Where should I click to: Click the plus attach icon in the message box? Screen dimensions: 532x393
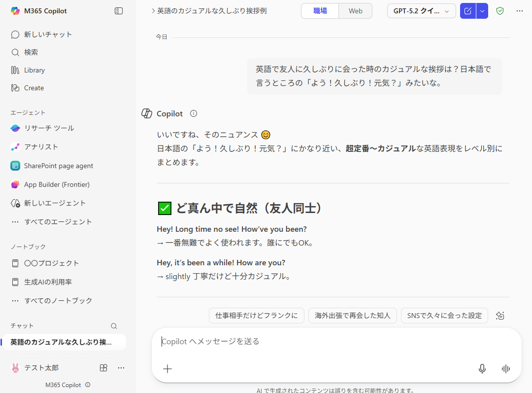tap(167, 369)
